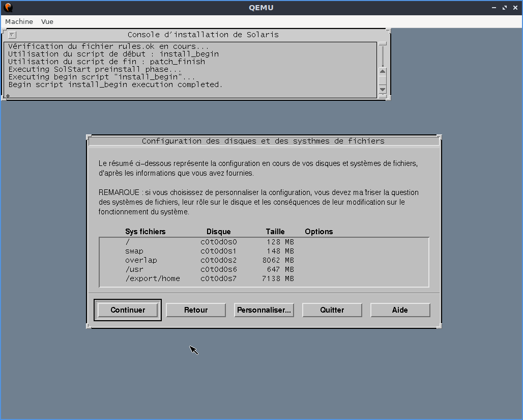The image size is (523, 420).
Task: Click console line 'Vérification du fichier rules.ok en cours...'
Action: click(x=108, y=46)
